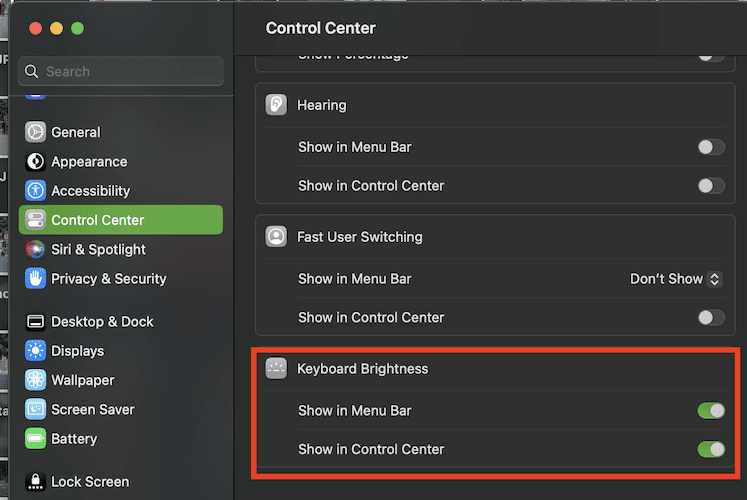Click the Battery icon in sidebar

pyautogui.click(x=35, y=438)
